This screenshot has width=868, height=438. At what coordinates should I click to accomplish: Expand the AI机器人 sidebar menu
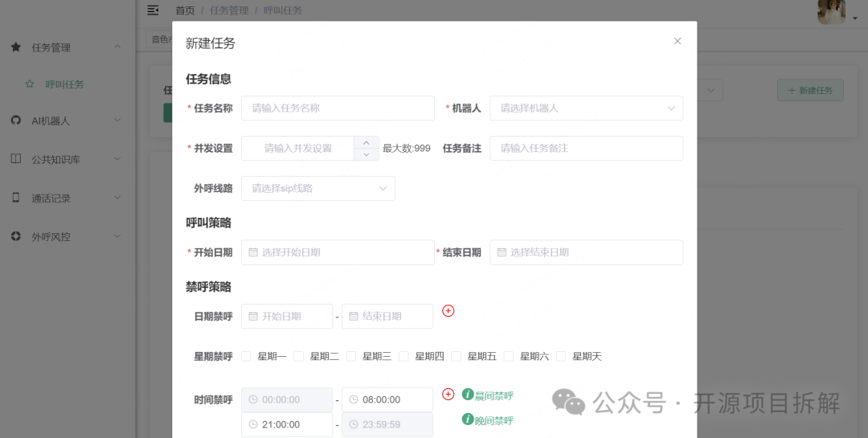tap(117, 121)
